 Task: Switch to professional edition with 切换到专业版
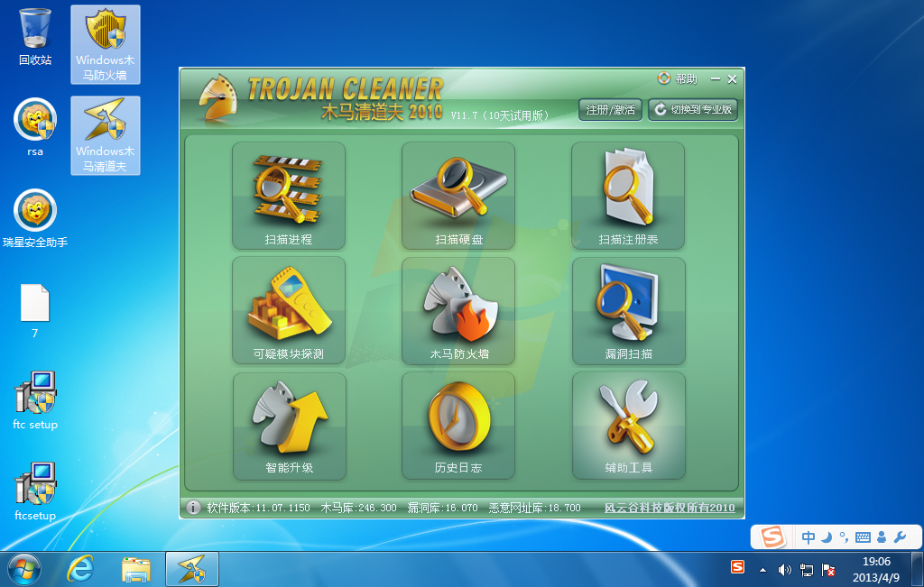pyautogui.click(x=693, y=109)
